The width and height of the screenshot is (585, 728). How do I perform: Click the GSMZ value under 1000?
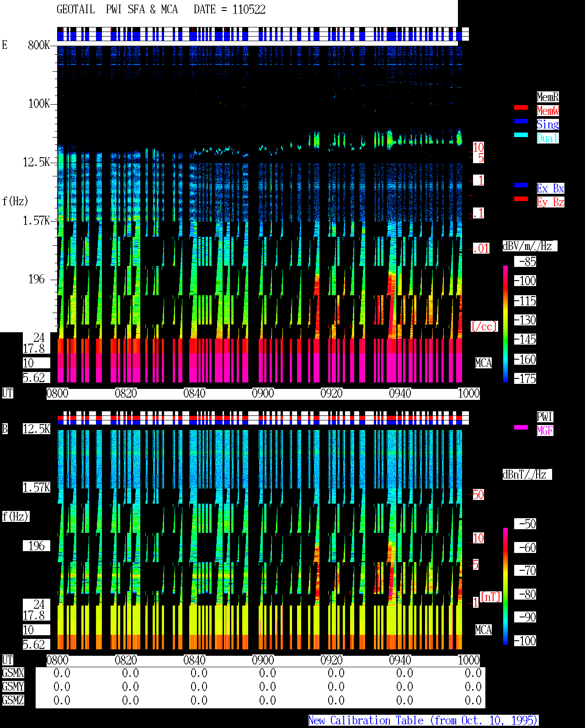coord(473,700)
